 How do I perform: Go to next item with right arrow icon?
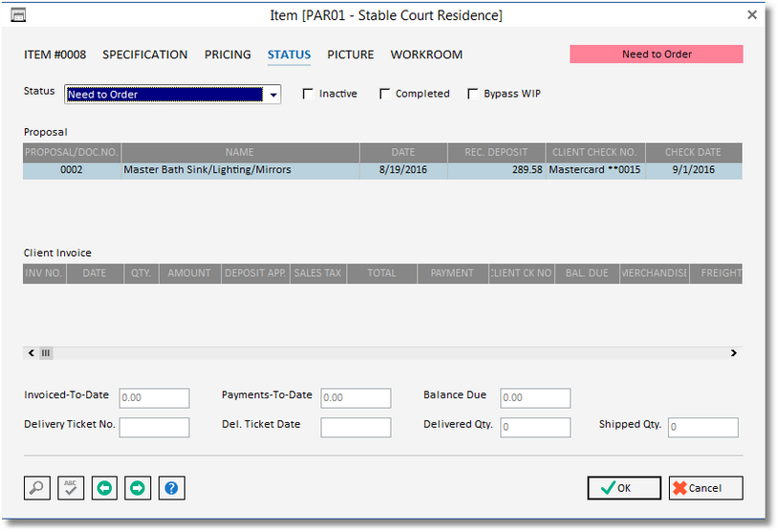pos(138,488)
